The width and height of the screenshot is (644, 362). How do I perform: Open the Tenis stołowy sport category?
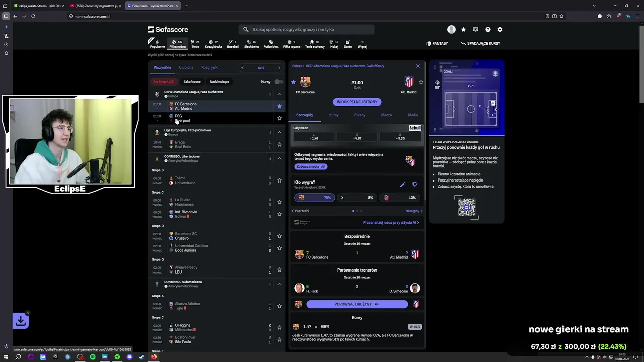[x=315, y=44]
